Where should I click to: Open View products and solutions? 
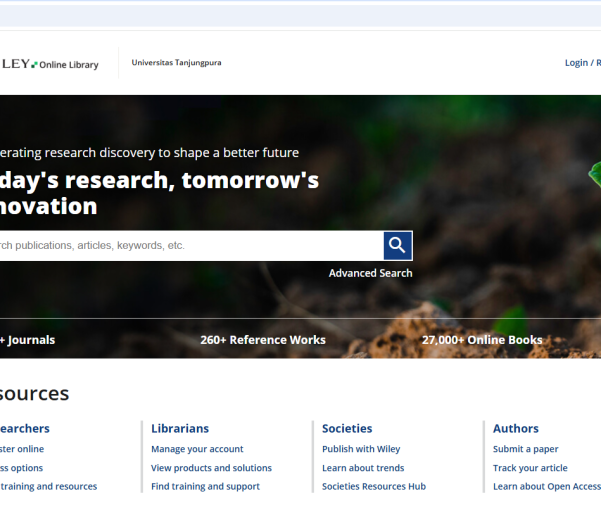[x=211, y=468]
